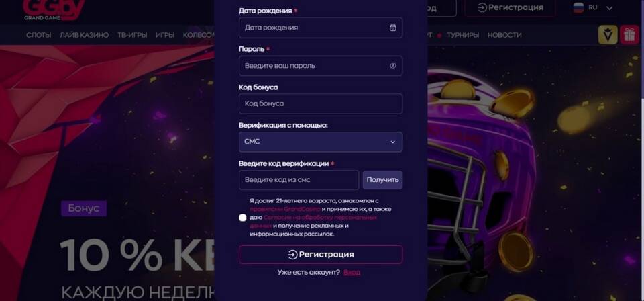Click the Регистрация button in top header
The width and height of the screenshot is (644, 301).
[x=511, y=8]
